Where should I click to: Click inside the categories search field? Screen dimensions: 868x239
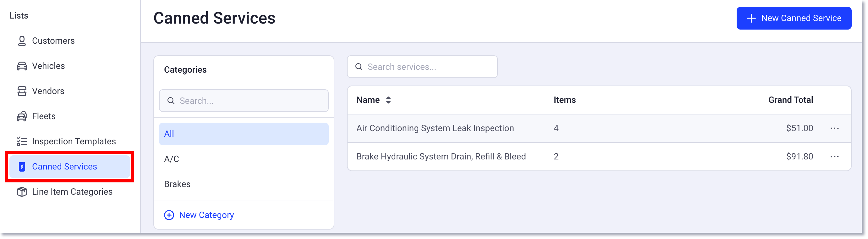(x=243, y=100)
